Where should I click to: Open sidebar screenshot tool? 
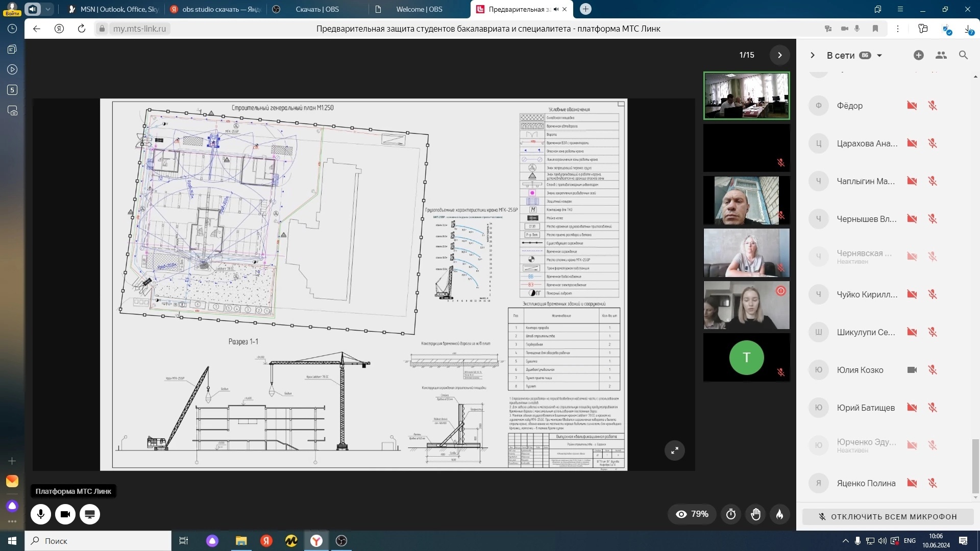tap(12, 111)
